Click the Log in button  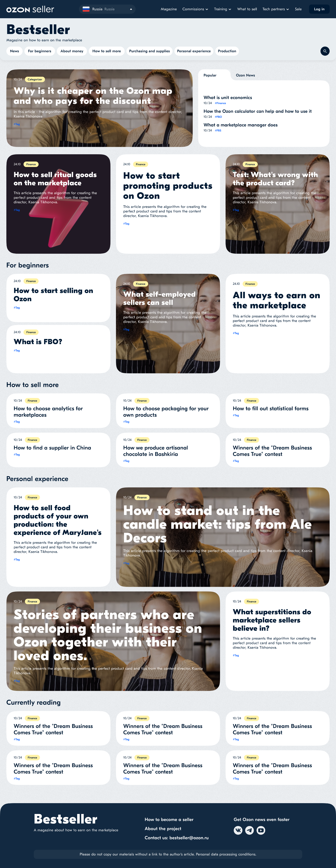(319, 9)
